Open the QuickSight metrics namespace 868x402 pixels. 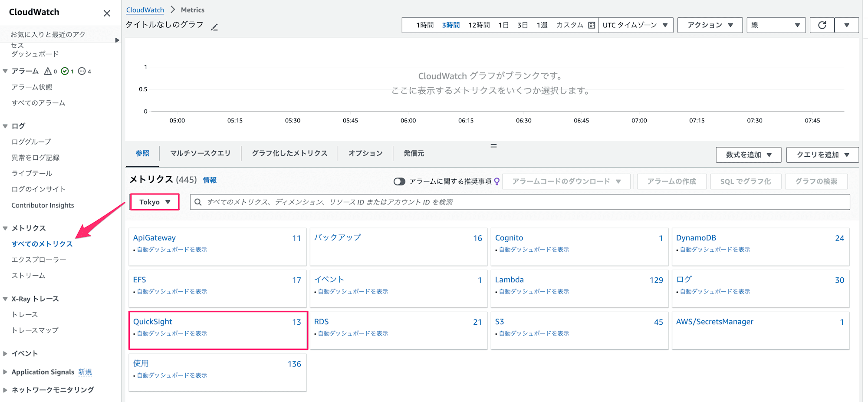point(153,322)
